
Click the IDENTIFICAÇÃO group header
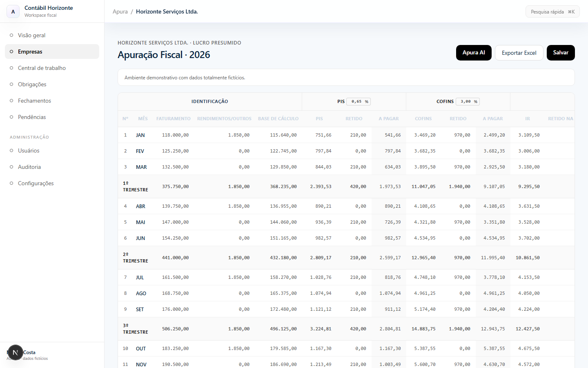coord(210,101)
